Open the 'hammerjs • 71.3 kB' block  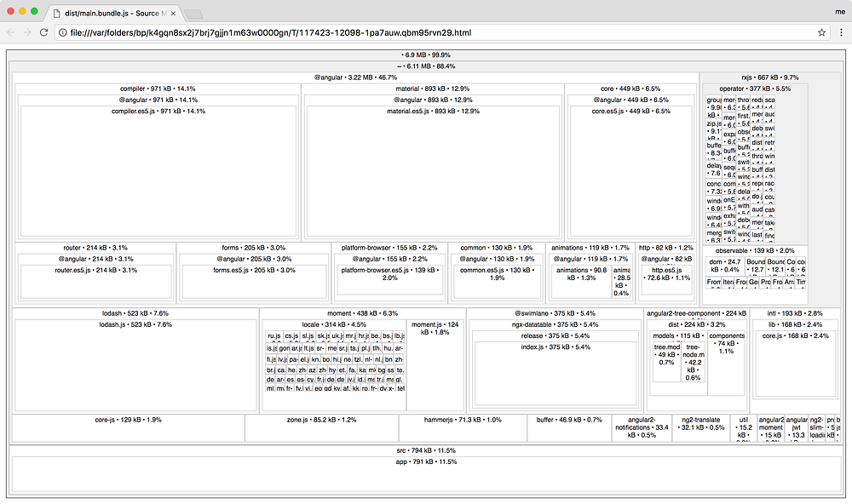pyautogui.click(x=463, y=428)
